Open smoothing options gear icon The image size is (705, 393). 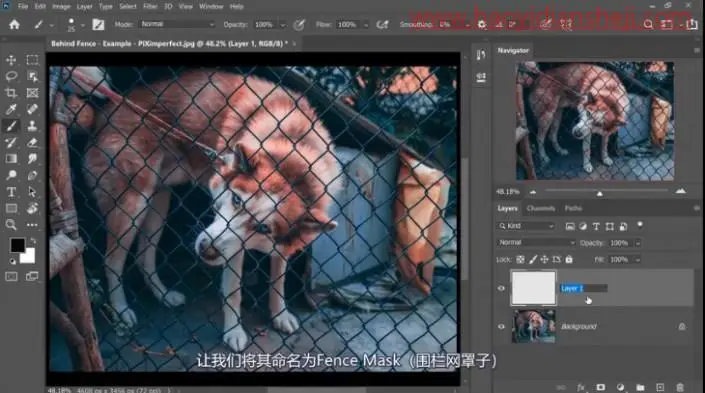pos(482,24)
